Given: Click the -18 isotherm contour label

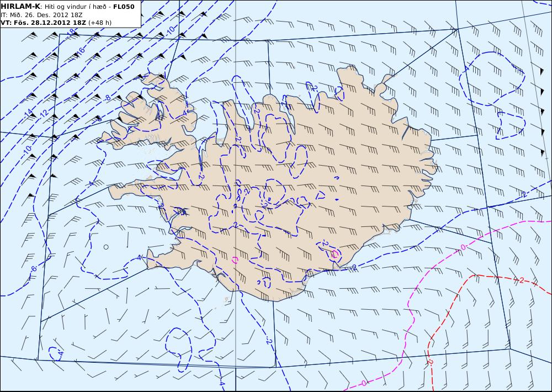Looking at the screenshot, I should [x=71, y=33].
